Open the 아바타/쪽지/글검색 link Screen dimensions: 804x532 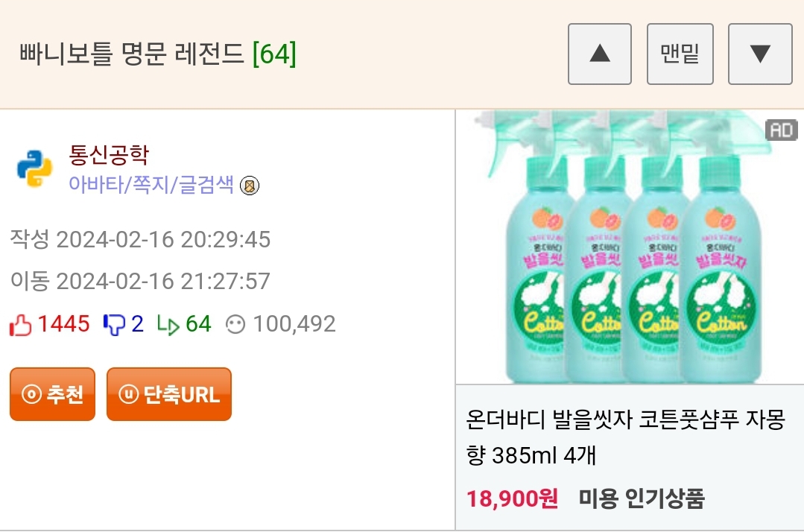[x=151, y=184]
